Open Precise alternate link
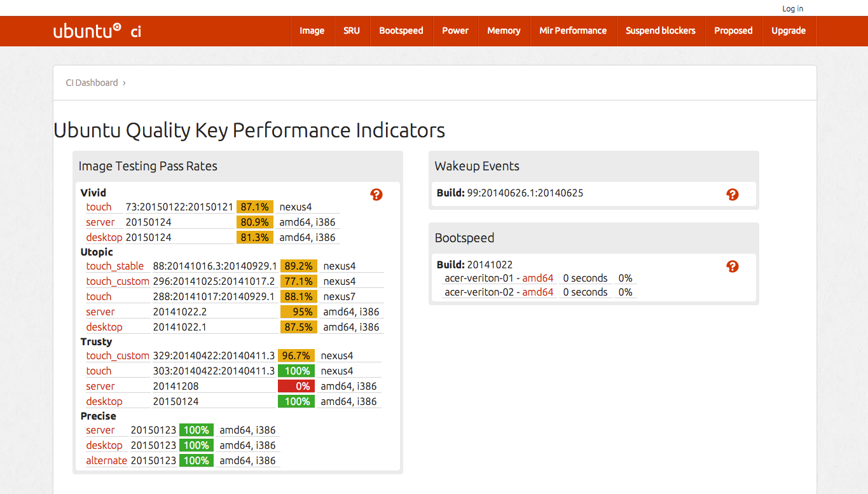 pyautogui.click(x=107, y=460)
